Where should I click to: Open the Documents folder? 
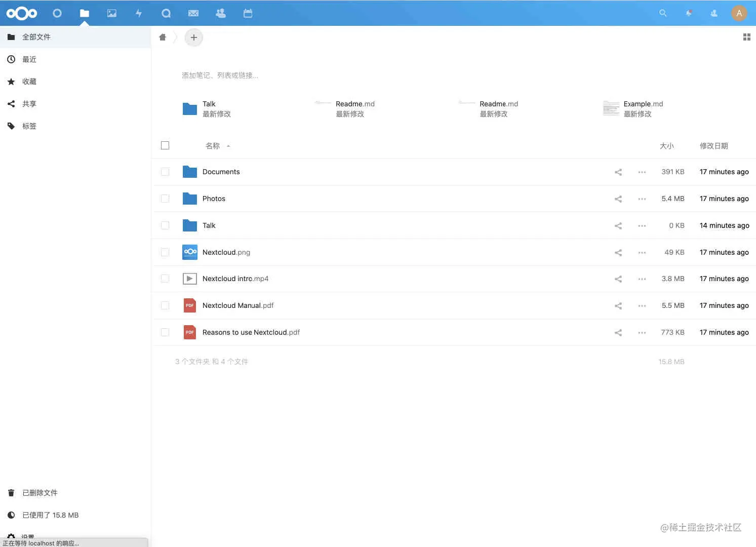pos(221,172)
